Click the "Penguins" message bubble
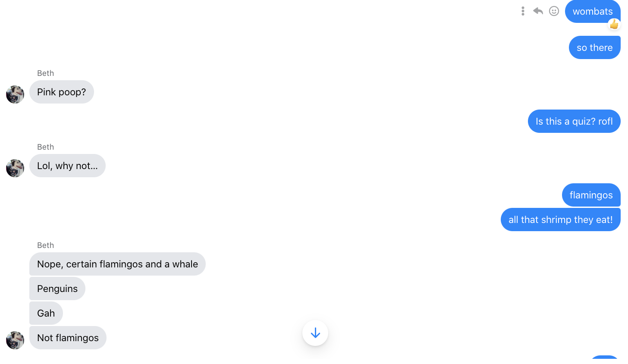 coord(57,289)
